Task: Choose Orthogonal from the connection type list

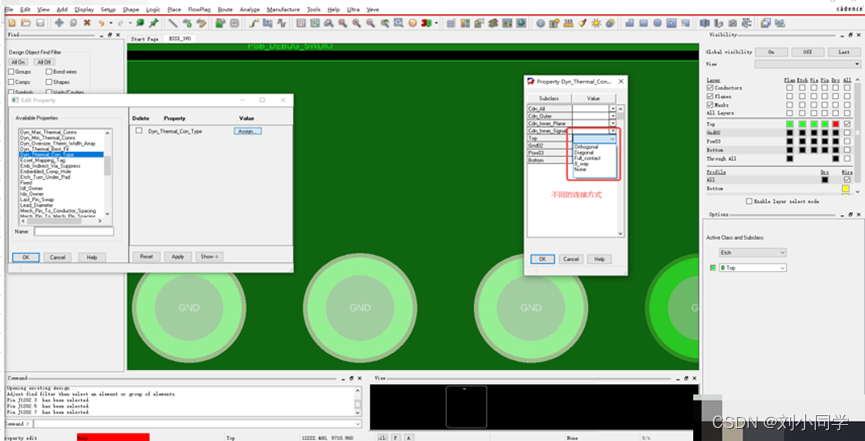Action: [586, 147]
